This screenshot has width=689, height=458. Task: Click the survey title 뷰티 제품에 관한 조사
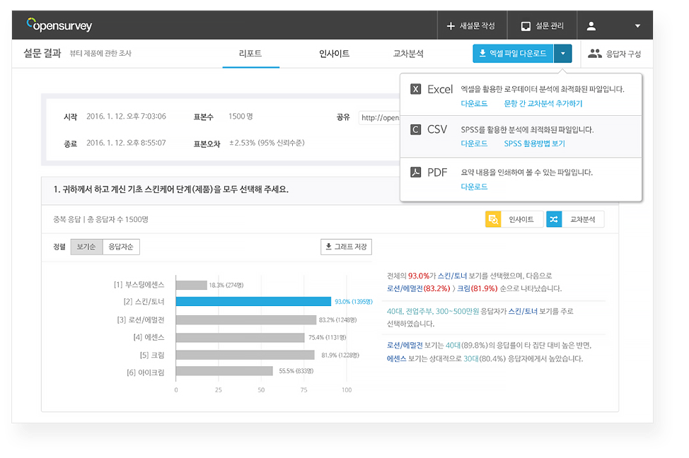point(101,53)
